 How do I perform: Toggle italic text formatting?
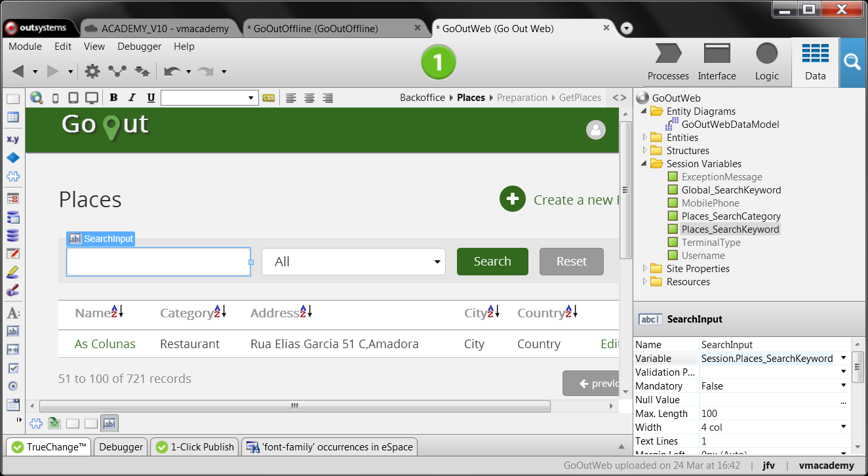132,98
